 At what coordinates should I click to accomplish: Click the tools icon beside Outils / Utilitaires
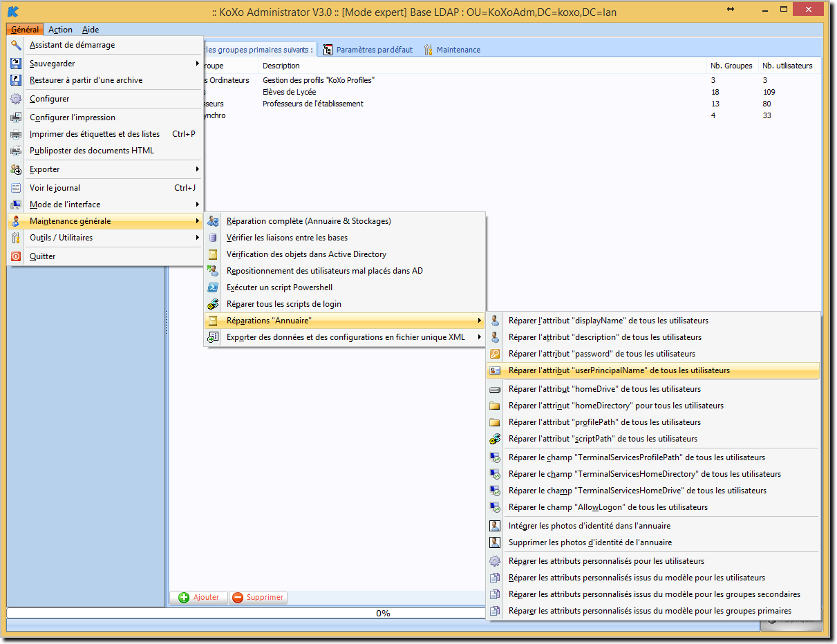pyautogui.click(x=16, y=238)
